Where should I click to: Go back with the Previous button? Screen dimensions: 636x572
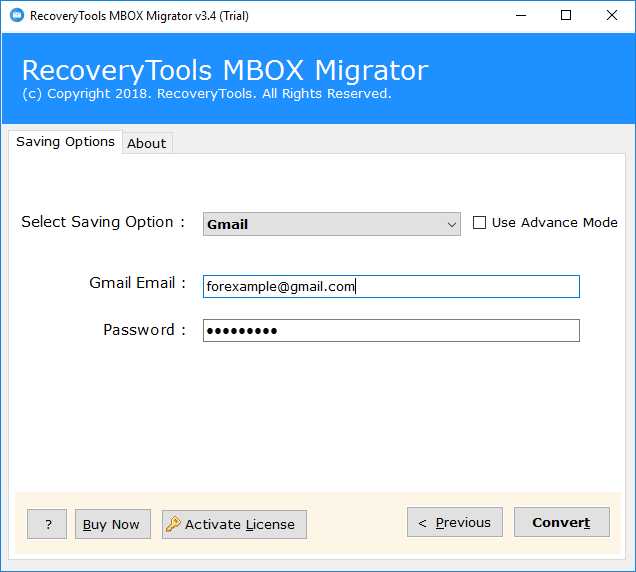coord(455,522)
